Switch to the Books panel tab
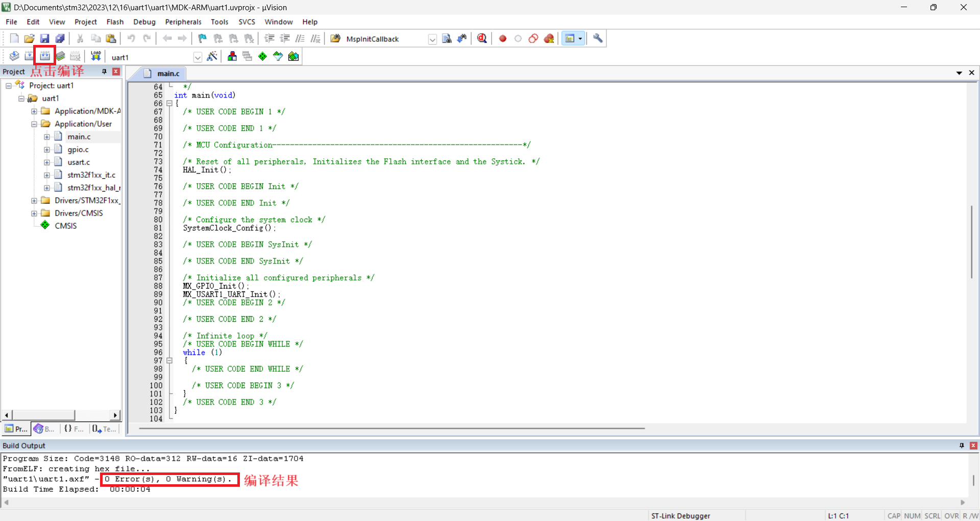 (x=44, y=429)
